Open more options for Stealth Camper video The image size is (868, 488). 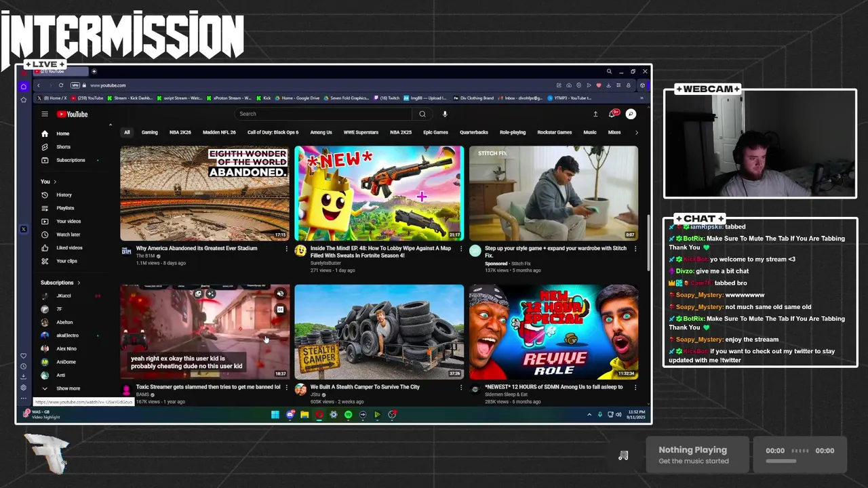click(461, 387)
